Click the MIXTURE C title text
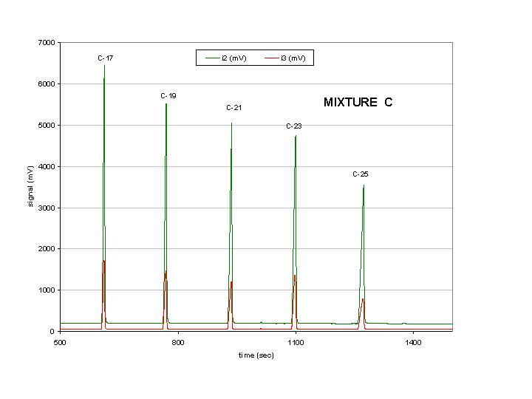 point(358,102)
